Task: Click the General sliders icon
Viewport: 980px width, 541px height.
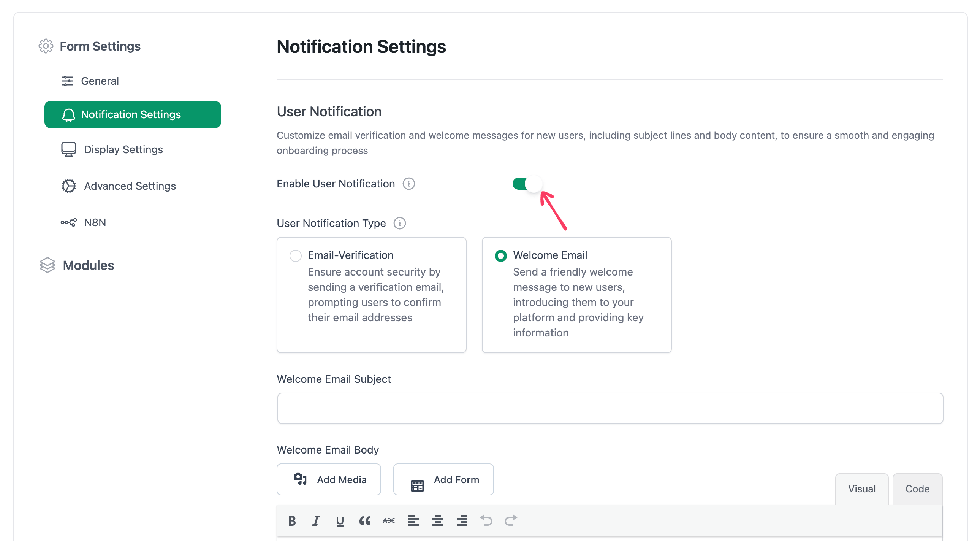Action: point(67,81)
